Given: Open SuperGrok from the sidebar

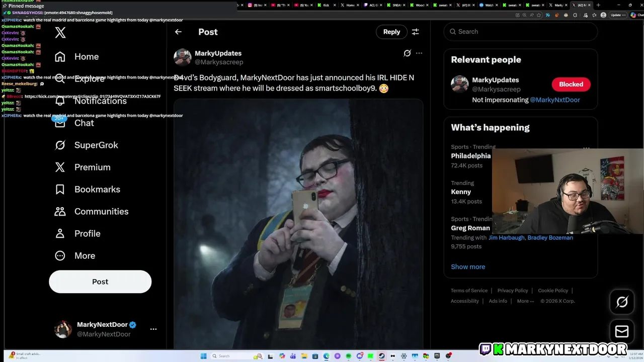Looking at the screenshot, I should pos(87,145).
